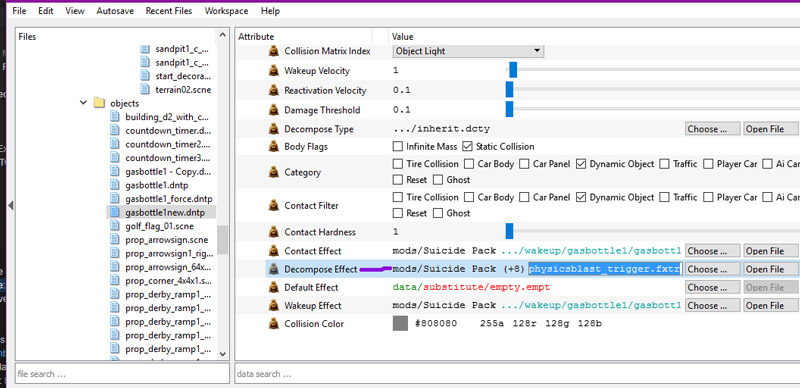The height and width of the screenshot is (388, 800).
Task: Enable Ghost in Category row
Action: [438, 180]
